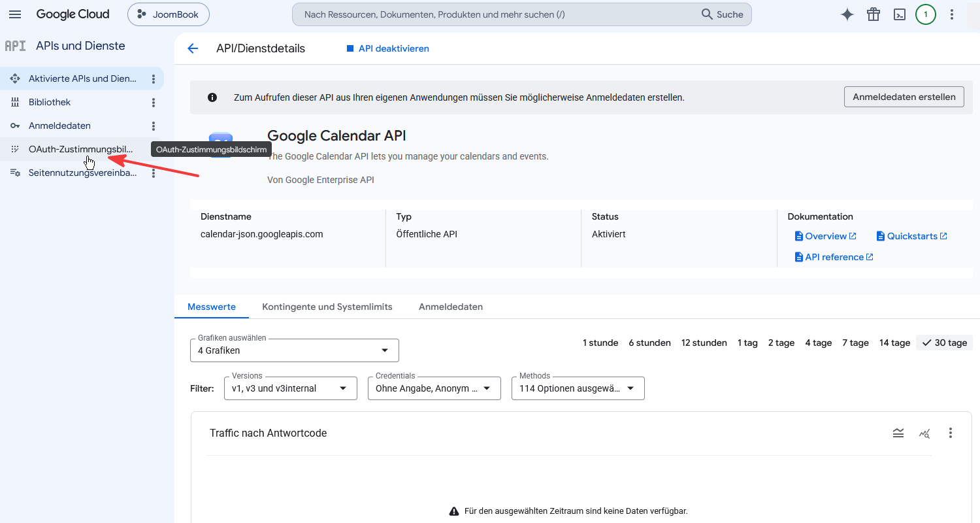The image size is (980, 523).
Task: Click the Bibliothek library icon
Action: [15, 102]
